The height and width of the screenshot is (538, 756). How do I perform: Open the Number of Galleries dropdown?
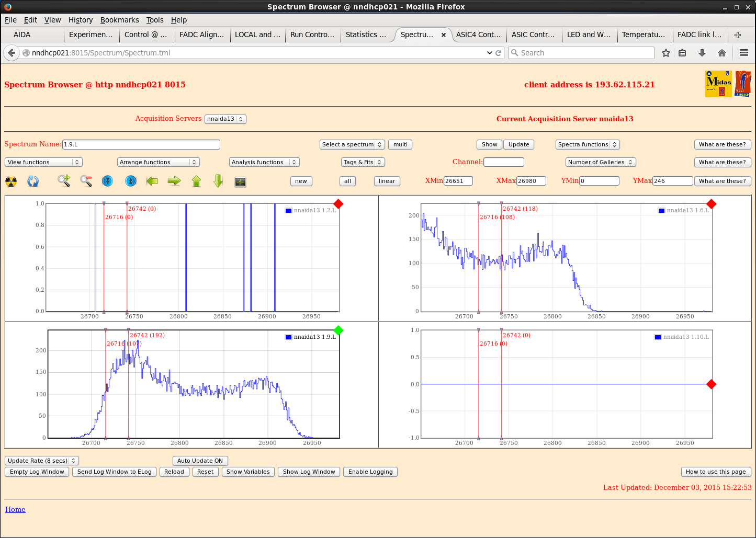click(x=601, y=162)
